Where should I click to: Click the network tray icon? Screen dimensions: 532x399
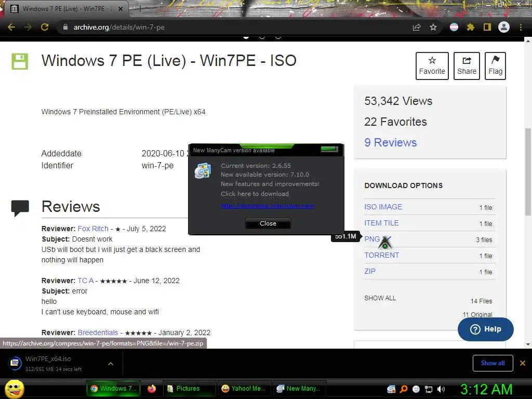coord(429,389)
